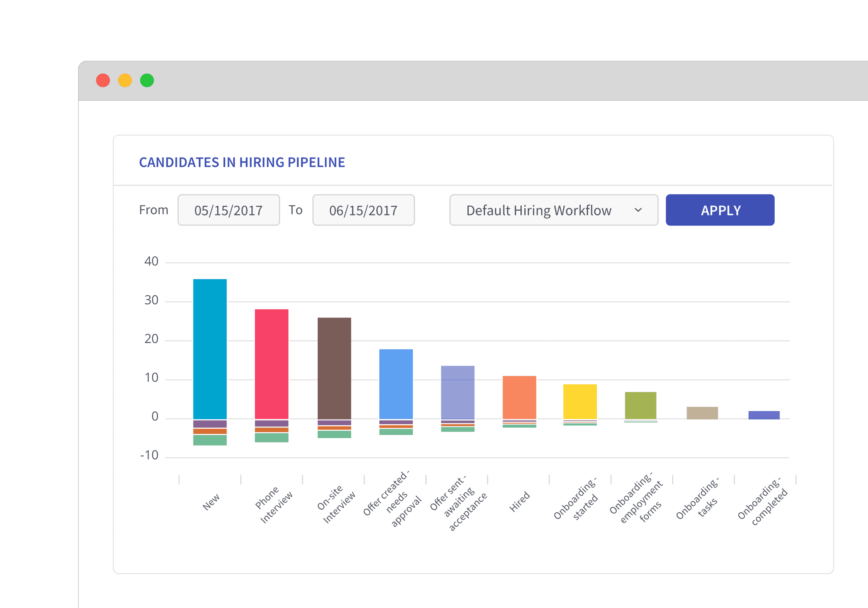Click the CANDIDATES IN HIRING PIPELINE title
Screen dimensions: 868x608
pos(242,162)
